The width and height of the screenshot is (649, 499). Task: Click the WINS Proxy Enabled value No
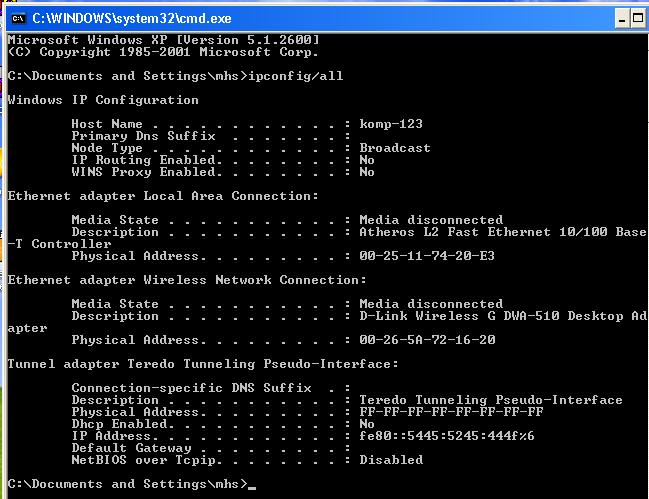[367, 172]
